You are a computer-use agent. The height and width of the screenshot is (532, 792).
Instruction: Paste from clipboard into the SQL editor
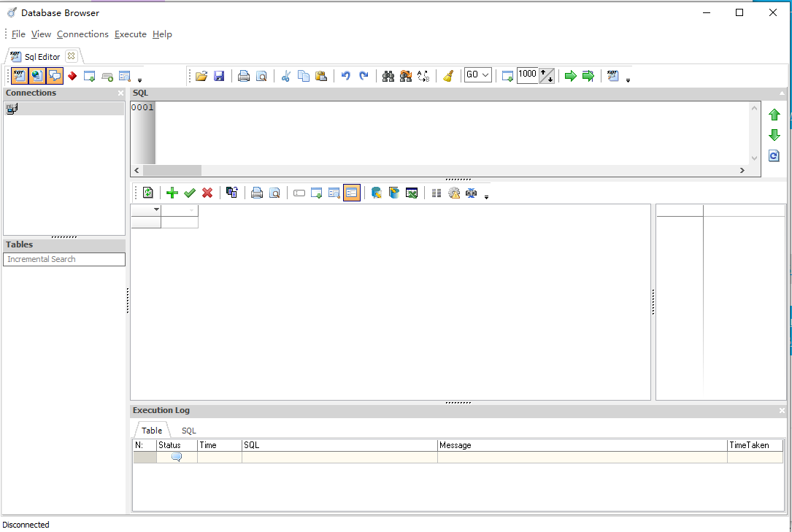point(320,76)
